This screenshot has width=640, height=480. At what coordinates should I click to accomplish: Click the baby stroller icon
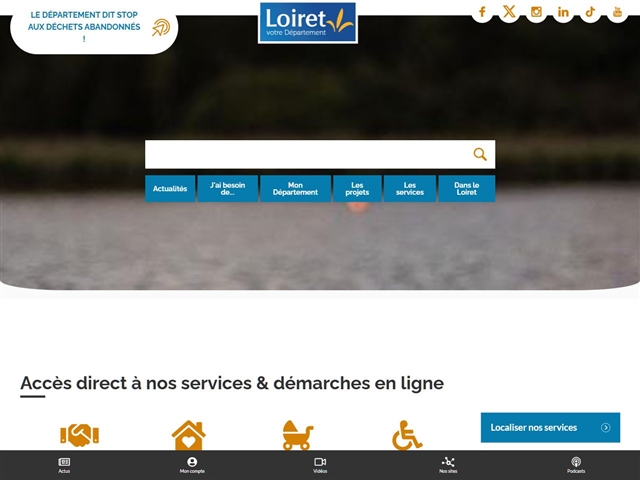(x=298, y=435)
